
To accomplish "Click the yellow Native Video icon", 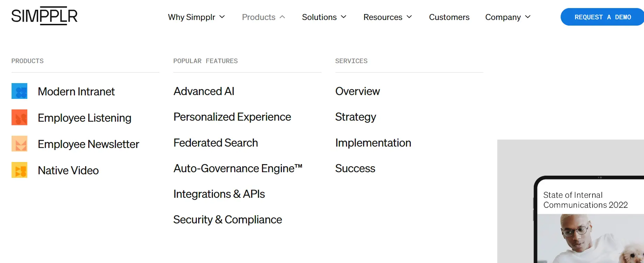I will point(19,170).
